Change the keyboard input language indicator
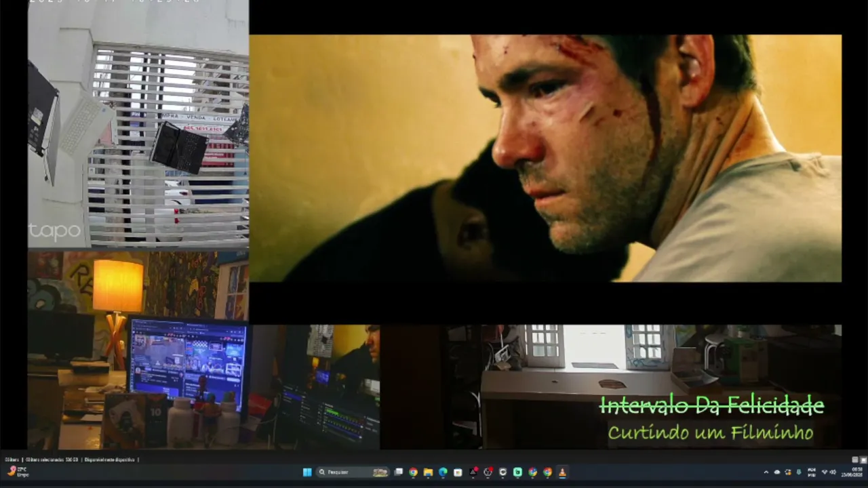Image resolution: width=868 pixels, height=488 pixels. pos(811,472)
